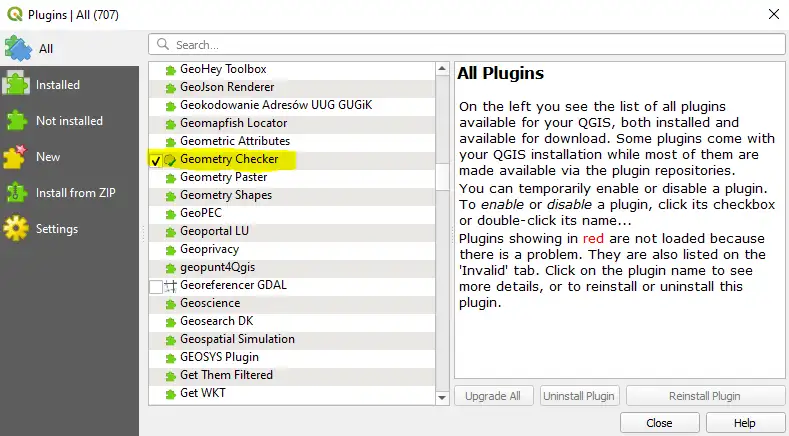This screenshot has width=789, height=436.
Task: Click the Not installed puzzle icon
Action: pos(17,121)
